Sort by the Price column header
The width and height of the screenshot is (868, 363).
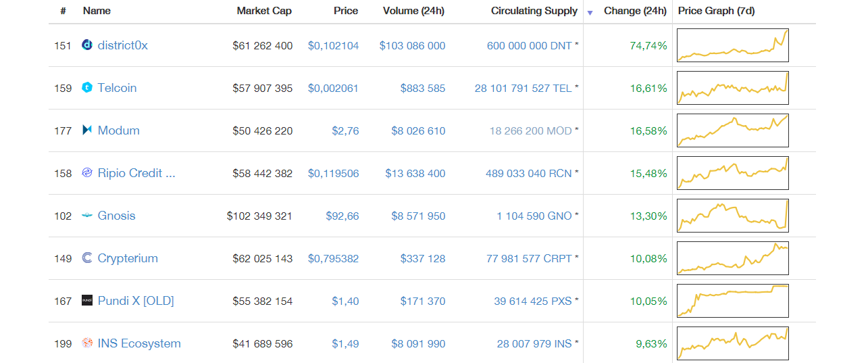[x=346, y=11]
